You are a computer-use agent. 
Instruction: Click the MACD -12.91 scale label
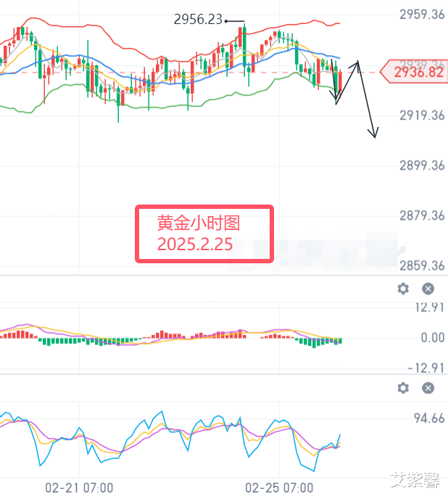(424, 368)
